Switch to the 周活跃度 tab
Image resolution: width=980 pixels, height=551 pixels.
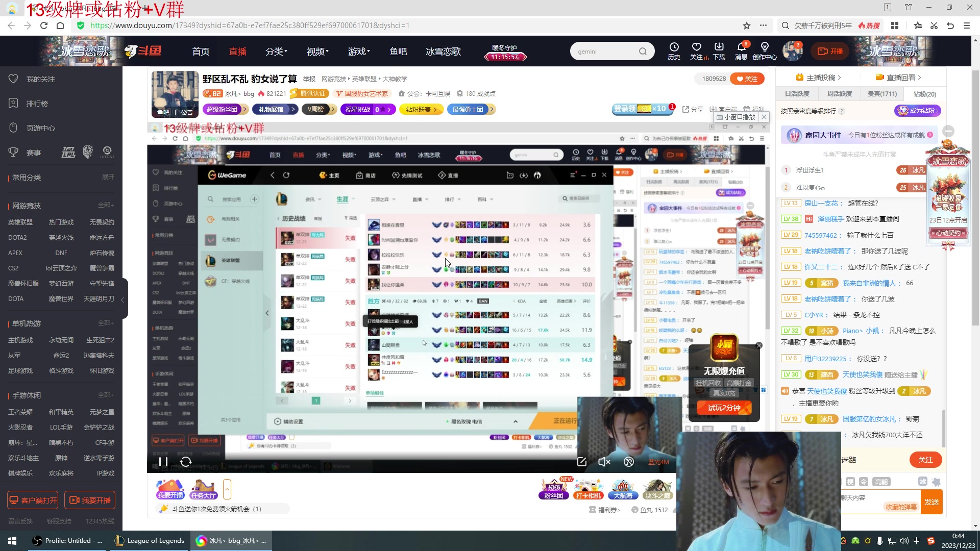point(840,94)
